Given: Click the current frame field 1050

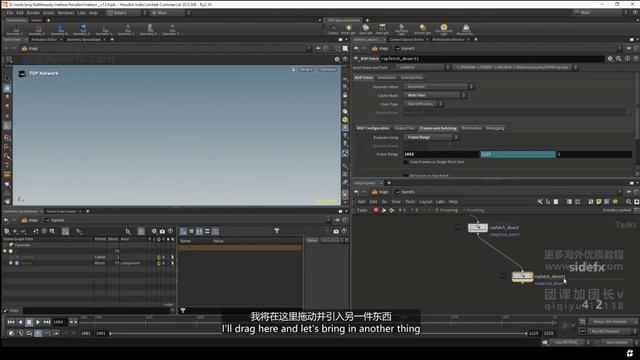Looking at the screenshot, I should pos(60,322).
